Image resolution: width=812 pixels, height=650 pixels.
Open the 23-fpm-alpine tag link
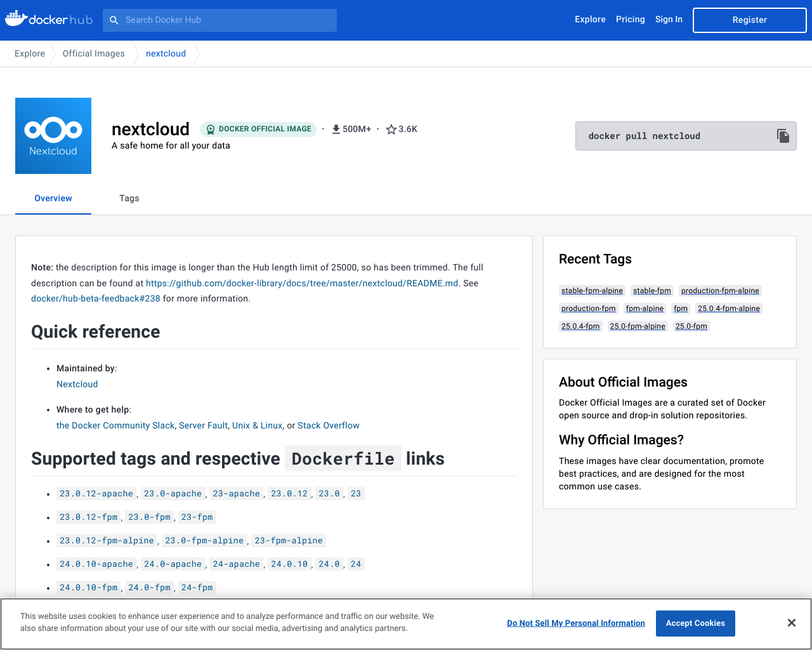pyautogui.click(x=289, y=541)
